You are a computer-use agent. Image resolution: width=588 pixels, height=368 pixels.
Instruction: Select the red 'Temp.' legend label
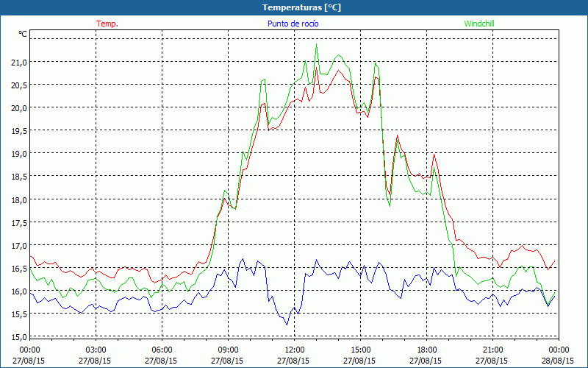click(x=107, y=24)
